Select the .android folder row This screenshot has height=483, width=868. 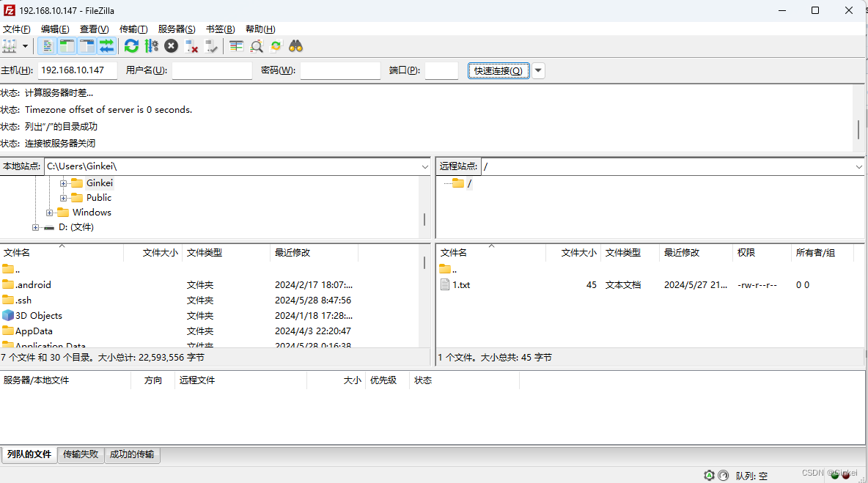209,285
